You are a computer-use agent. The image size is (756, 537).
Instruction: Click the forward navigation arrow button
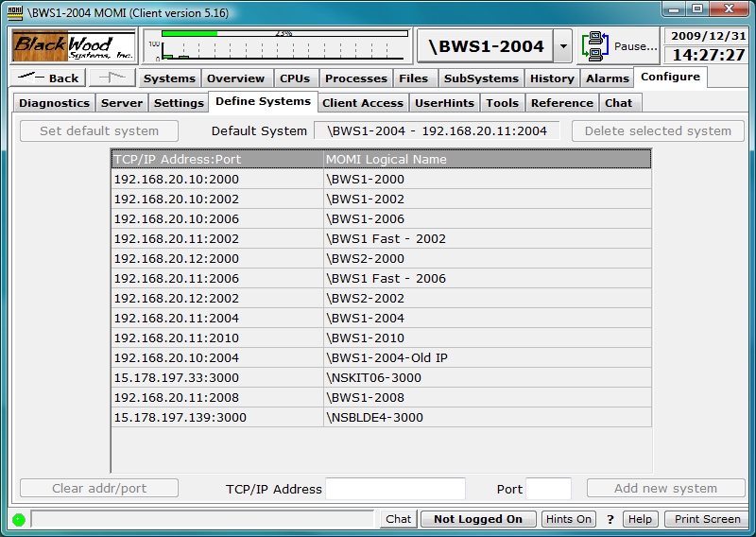112,78
